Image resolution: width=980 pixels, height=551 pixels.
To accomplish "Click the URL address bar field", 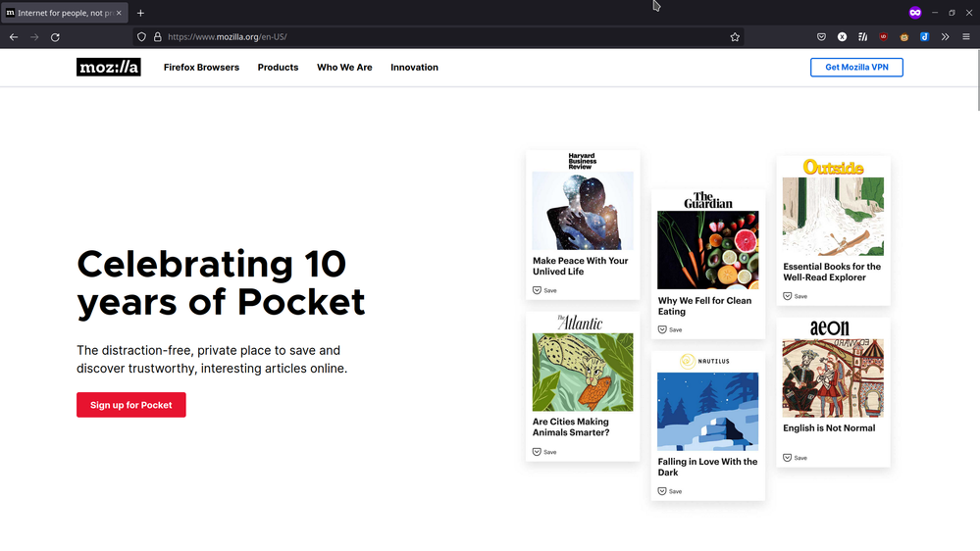I will [441, 37].
